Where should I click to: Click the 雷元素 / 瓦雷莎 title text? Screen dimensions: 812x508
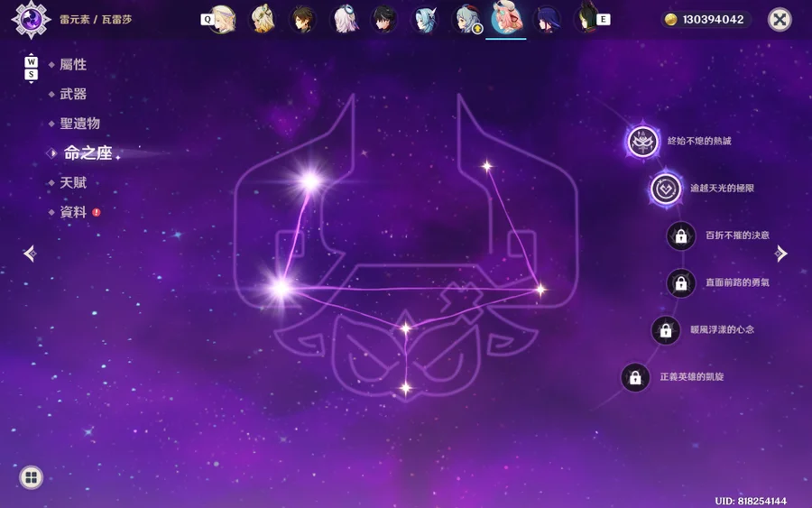96,20
